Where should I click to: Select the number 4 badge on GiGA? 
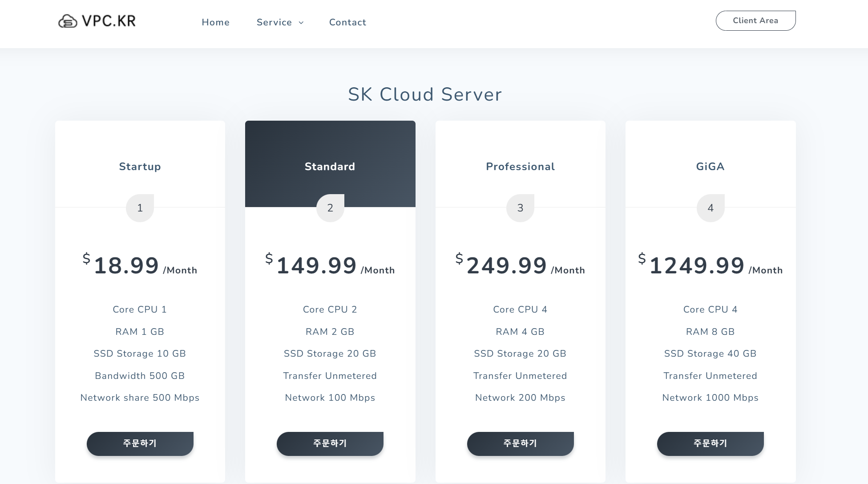(711, 208)
